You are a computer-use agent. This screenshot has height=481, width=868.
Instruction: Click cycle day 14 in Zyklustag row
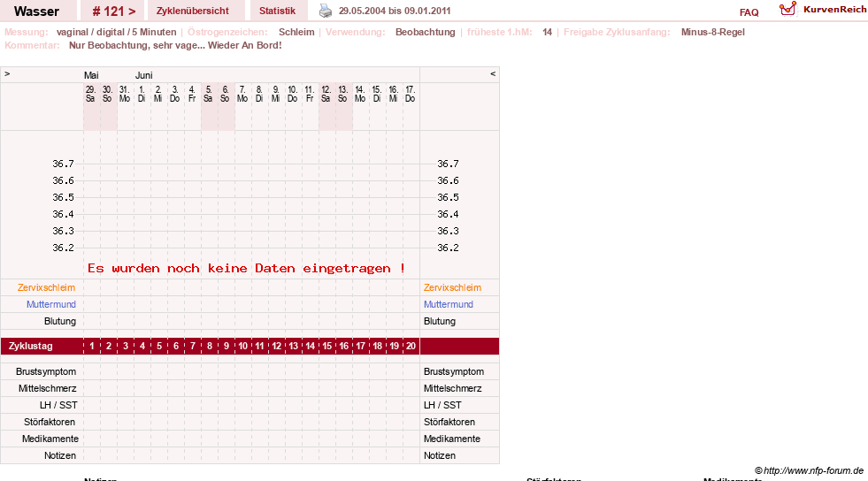pyautogui.click(x=310, y=346)
